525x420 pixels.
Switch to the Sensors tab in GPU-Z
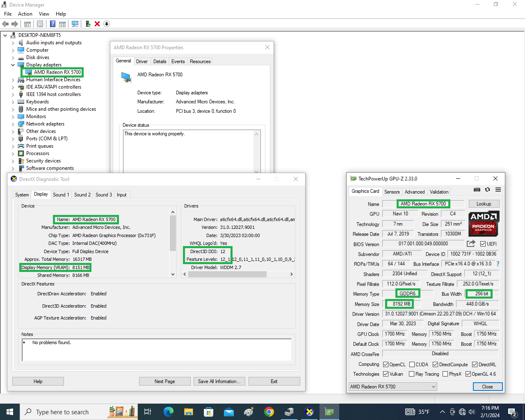(x=392, y=192)
